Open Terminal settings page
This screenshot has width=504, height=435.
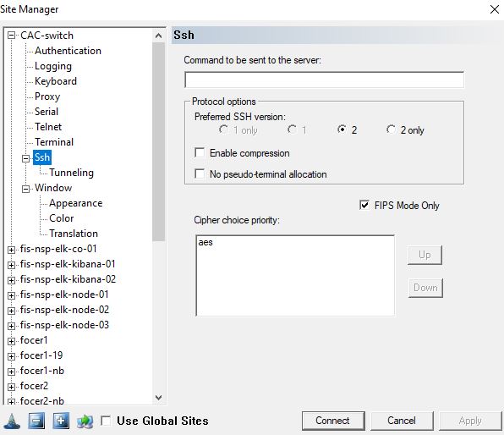click(x=54, y=142)
